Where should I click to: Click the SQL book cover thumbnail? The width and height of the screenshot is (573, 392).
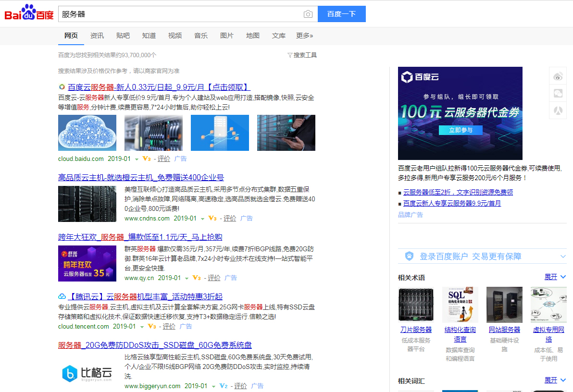pyautogui.click(x=460, y=305)
